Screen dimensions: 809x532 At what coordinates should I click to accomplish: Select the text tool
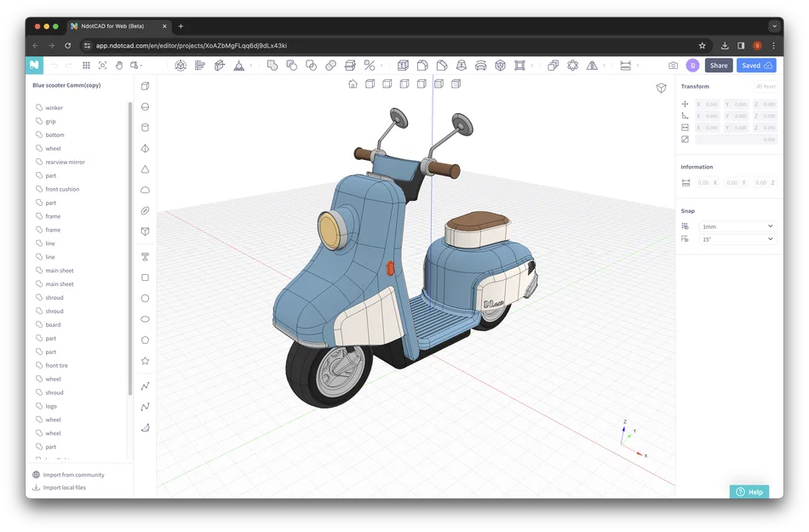146,256
